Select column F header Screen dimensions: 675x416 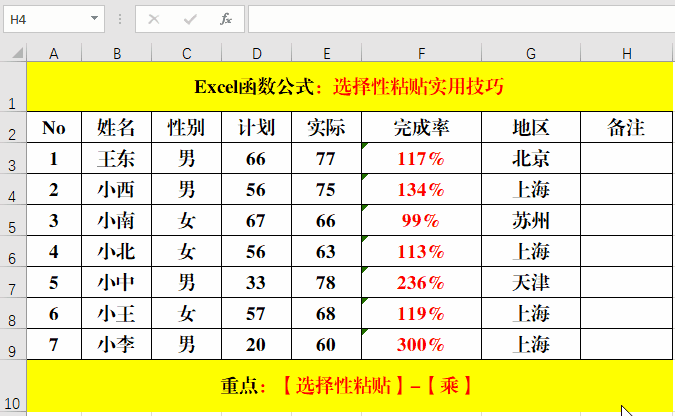[421, 53]
